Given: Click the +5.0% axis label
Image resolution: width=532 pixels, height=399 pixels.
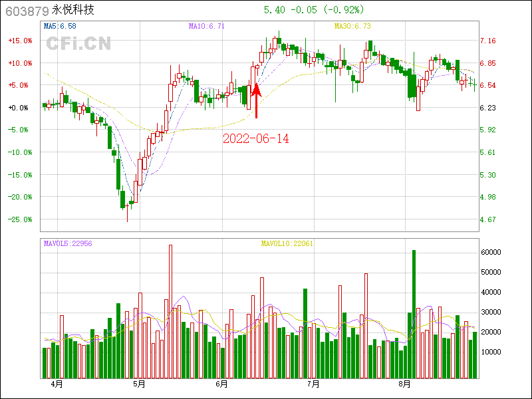Looking at the screenshot, I should (x=18, y=85).
